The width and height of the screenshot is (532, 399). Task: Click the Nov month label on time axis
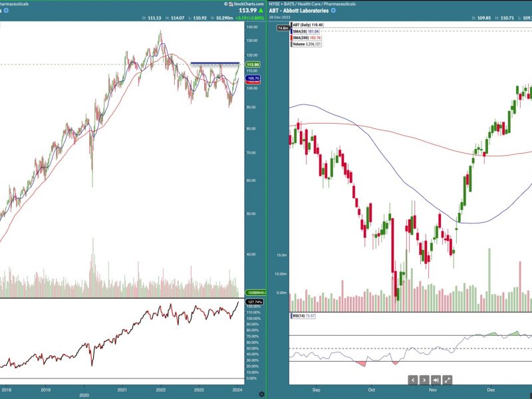tap(433, 390)
